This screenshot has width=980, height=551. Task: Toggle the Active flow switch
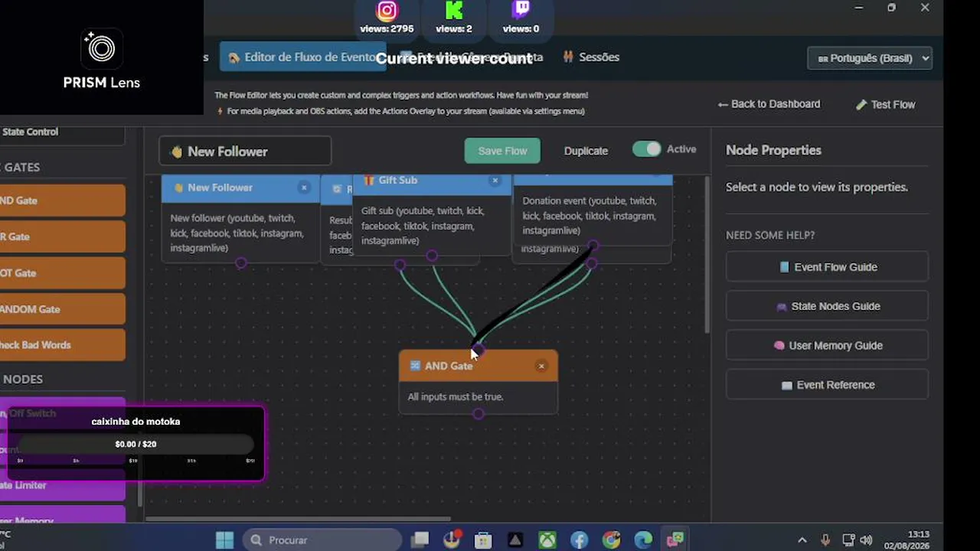(x=647, y=149)
